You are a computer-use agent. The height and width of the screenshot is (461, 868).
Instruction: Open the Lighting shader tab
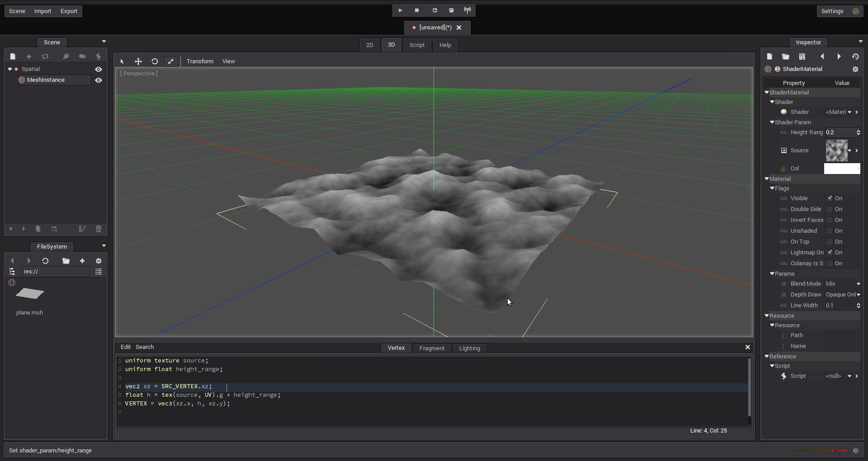click(470, 348)
